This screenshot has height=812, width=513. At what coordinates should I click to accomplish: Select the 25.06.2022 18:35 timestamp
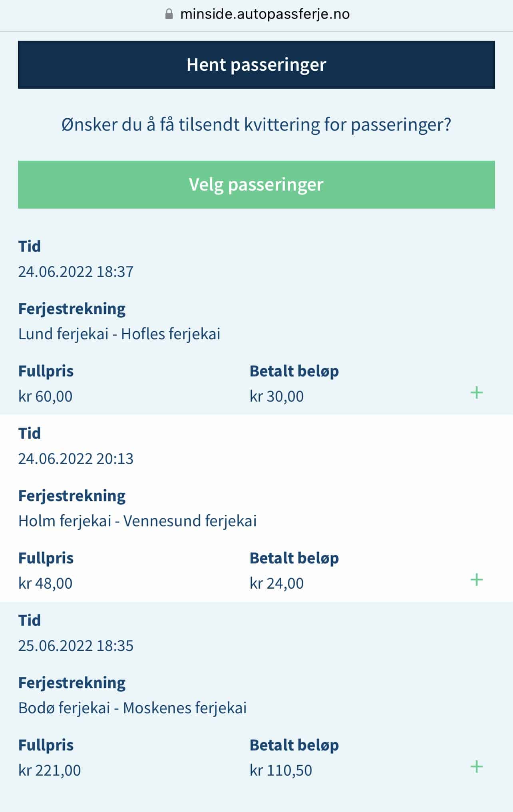tap(76, 646)
